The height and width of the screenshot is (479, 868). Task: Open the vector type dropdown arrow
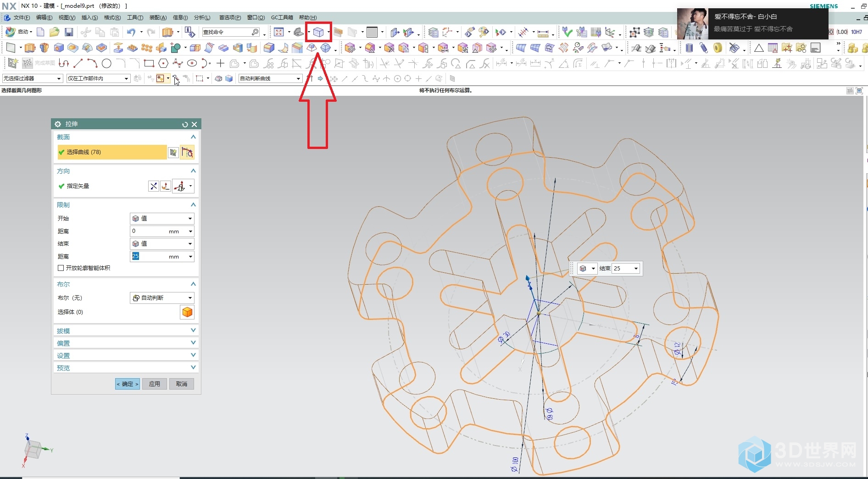190,186
